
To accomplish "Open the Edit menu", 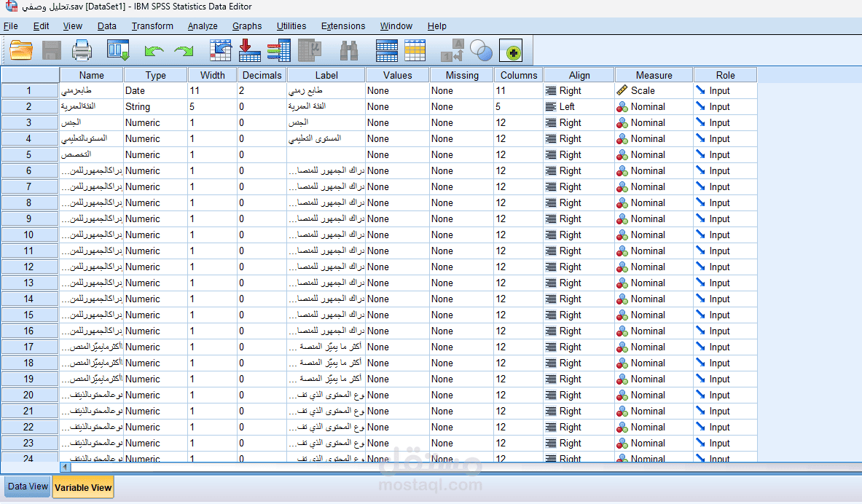I will (x=42, y=25).
